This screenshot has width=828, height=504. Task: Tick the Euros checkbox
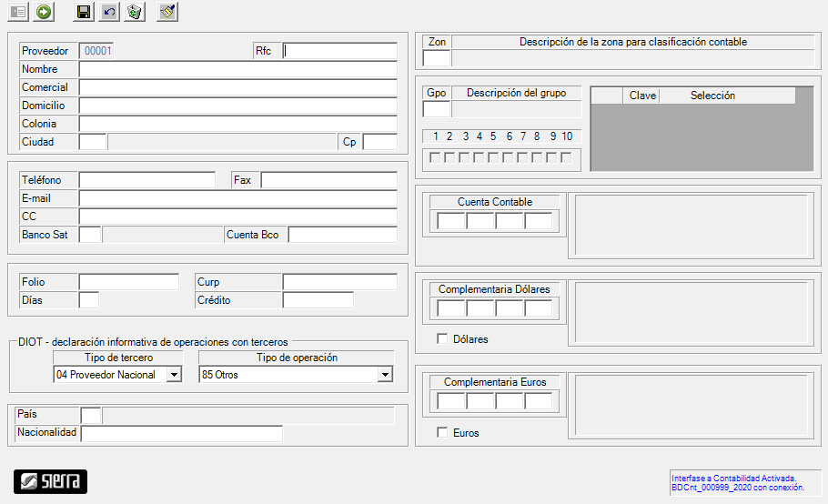click(x=442, y=433)
